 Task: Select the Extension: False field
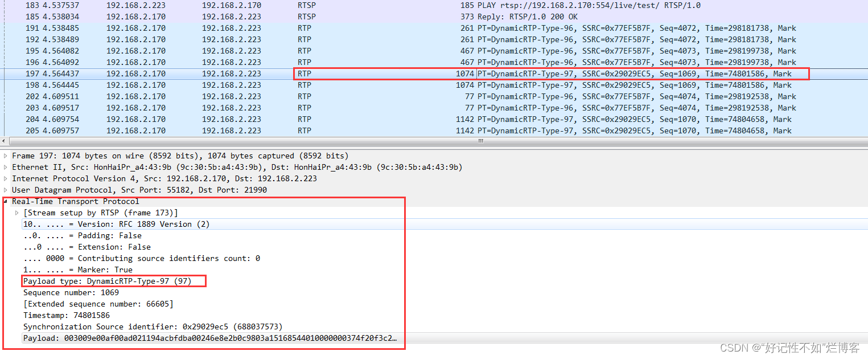87,247
